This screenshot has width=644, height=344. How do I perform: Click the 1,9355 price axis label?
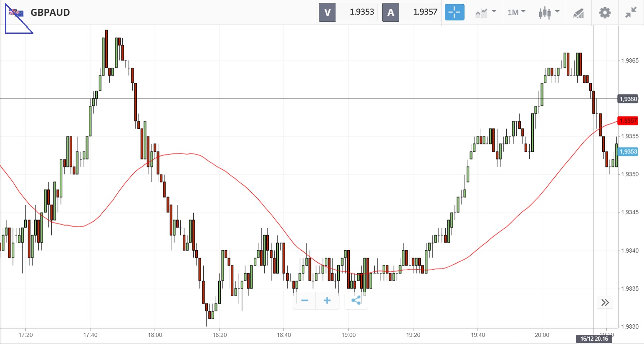630,136
